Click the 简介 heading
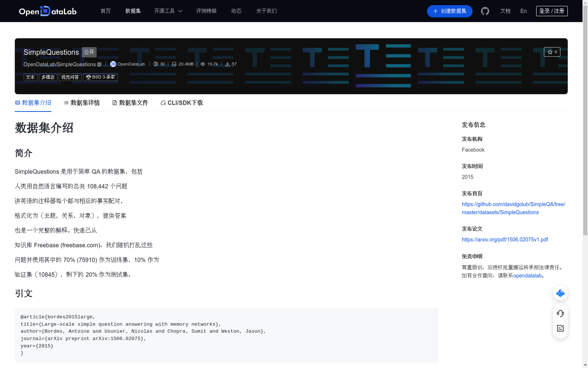588x368 pixels. coord(24,153)
